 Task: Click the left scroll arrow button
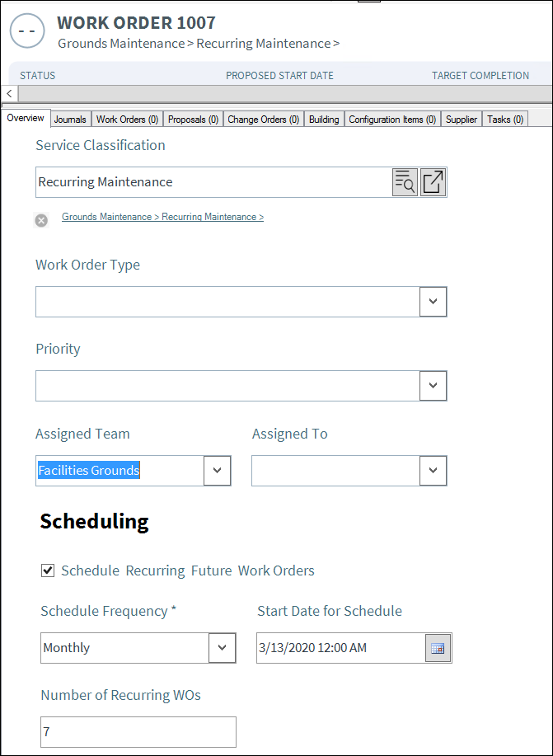click(x=7, y=94)
